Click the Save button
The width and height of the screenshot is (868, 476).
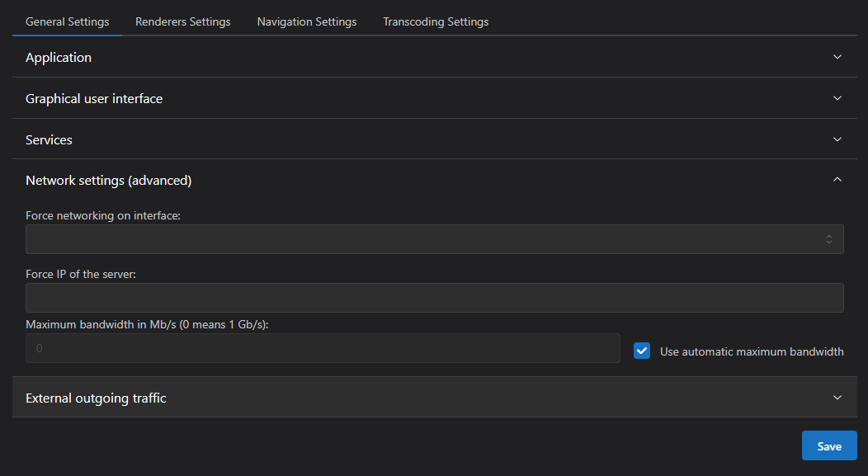(829, 445)
